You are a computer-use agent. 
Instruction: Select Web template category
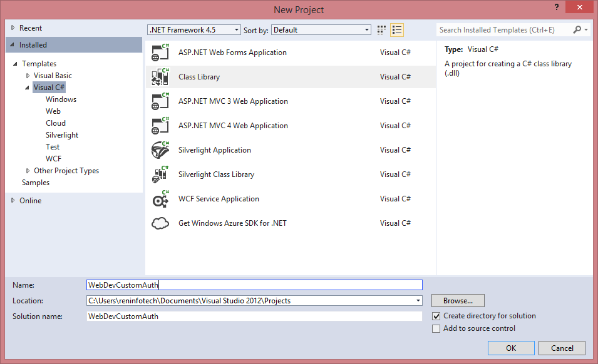(x=53, y=111)
